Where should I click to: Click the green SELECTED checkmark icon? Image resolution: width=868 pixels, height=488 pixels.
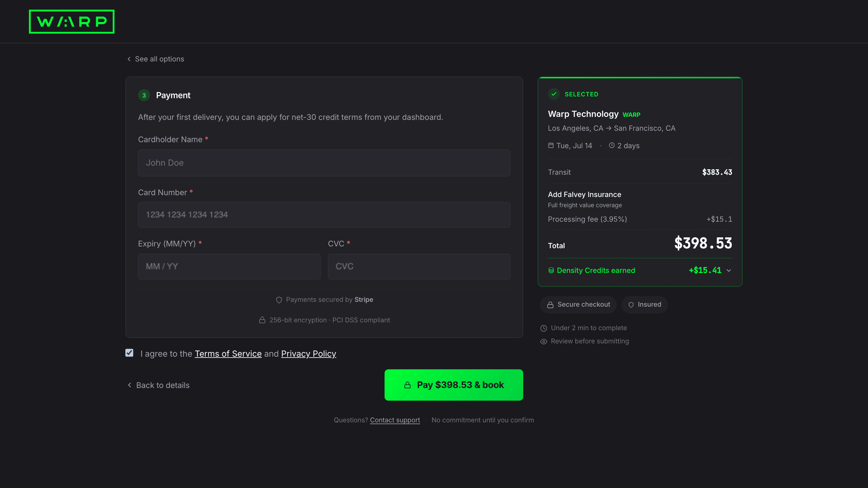[554, 94]
